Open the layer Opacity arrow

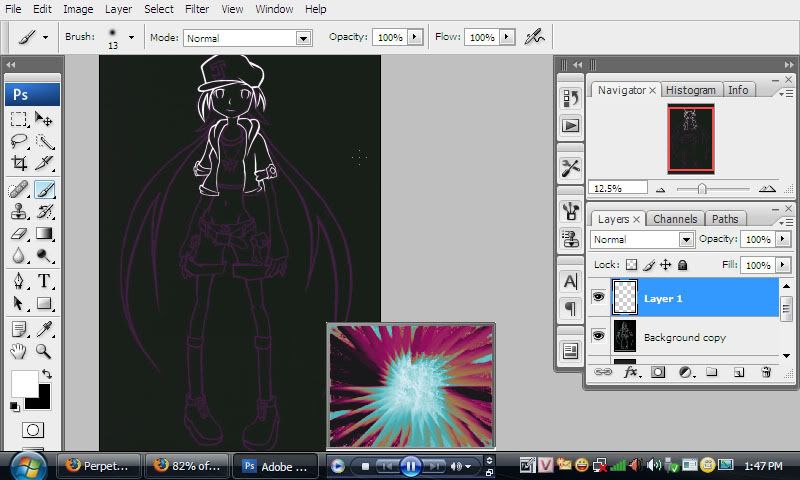tap(783, 239)
